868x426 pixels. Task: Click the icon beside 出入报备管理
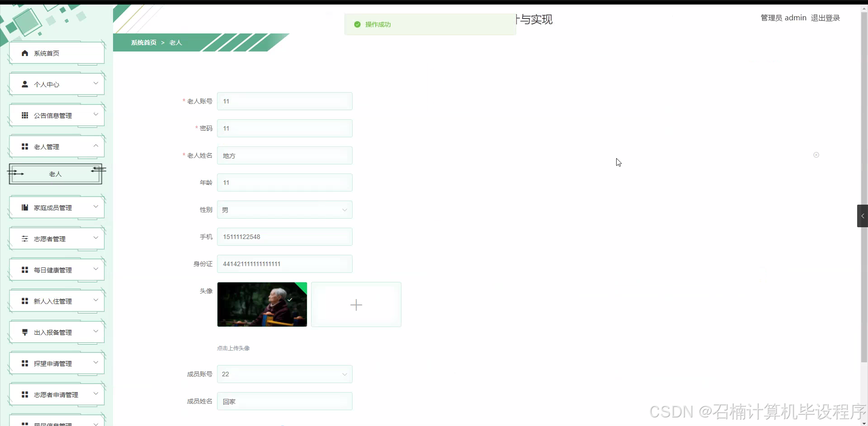pos(25,332)
